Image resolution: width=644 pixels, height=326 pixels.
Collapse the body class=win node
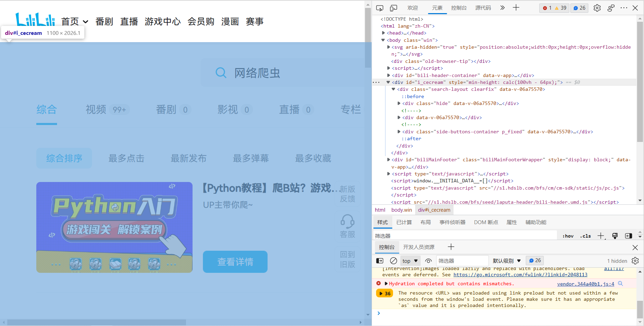click(383, 40)
